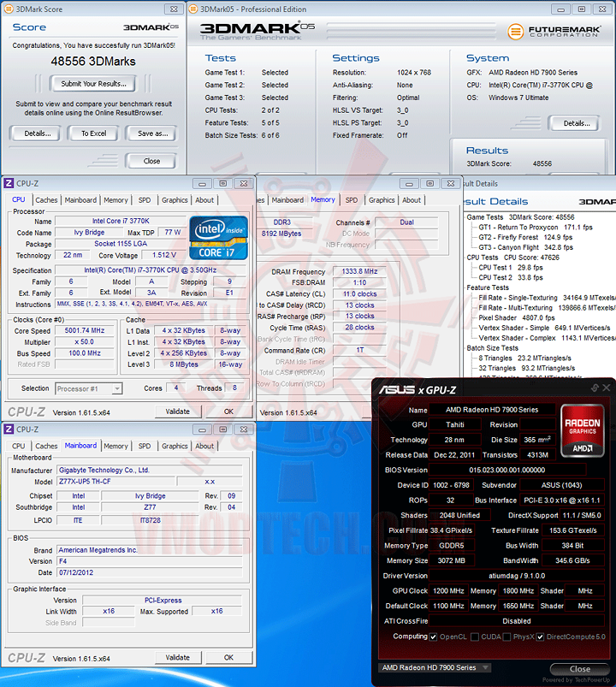616x687 pixels.
Task: Export the score with To Excel
Action: point(93,133)
